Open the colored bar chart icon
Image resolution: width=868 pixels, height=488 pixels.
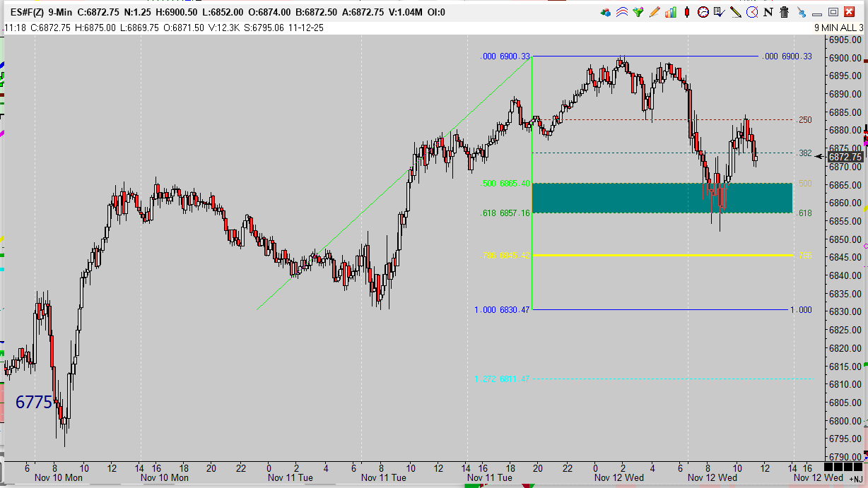pos(671,12)
